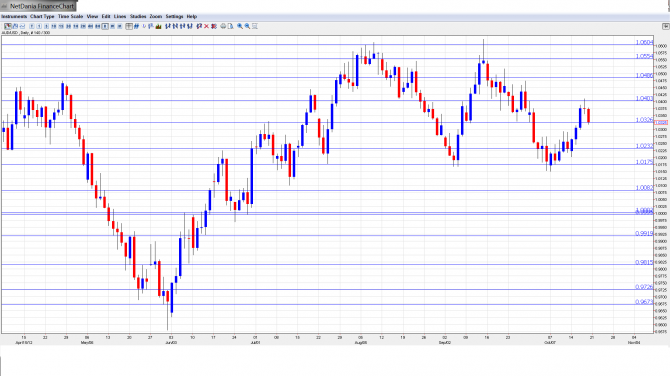Click the toolbar corner button at far right
The image size is (670, 376).
pyautogui.click(x=666, y=26)
